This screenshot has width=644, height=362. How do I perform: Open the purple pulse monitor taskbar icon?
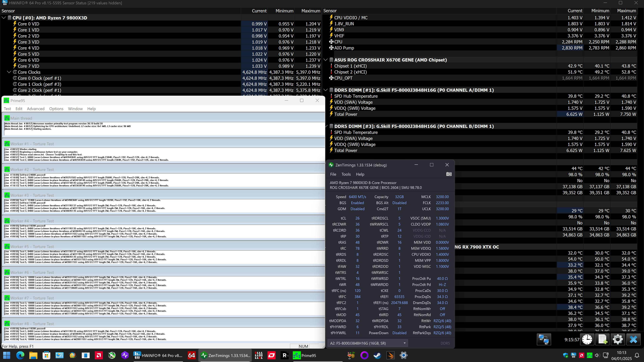point(125,355)
